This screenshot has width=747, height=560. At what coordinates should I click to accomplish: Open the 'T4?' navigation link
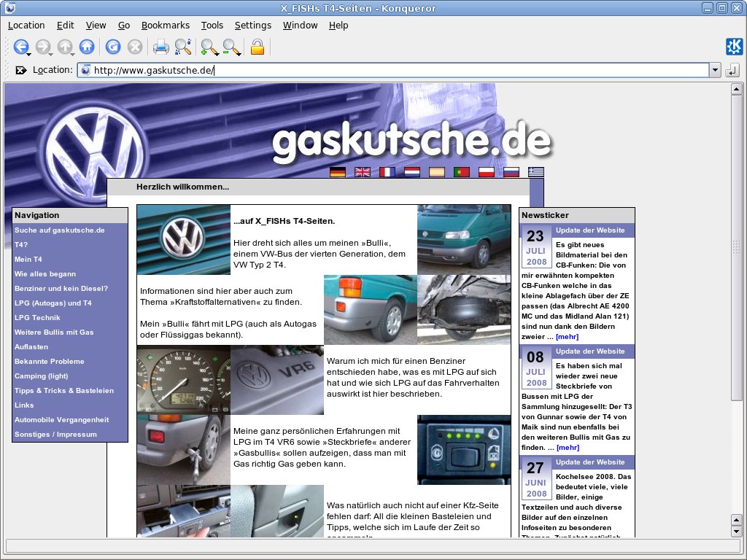pyautogui.click(x=21, y=245)
